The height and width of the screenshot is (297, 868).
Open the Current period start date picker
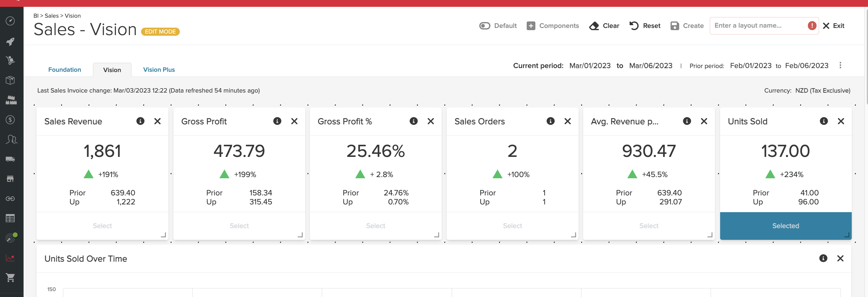(x=590, y=66)
